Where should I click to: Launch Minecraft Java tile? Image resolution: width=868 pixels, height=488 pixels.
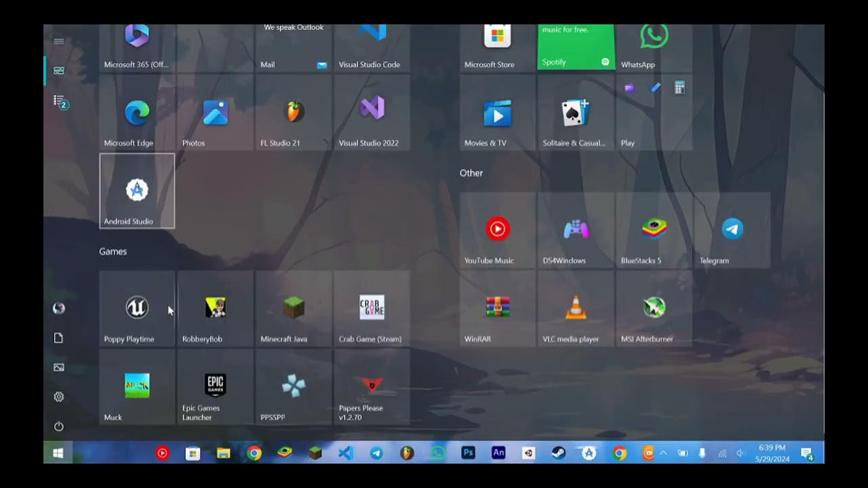click(x=294, y=309)
